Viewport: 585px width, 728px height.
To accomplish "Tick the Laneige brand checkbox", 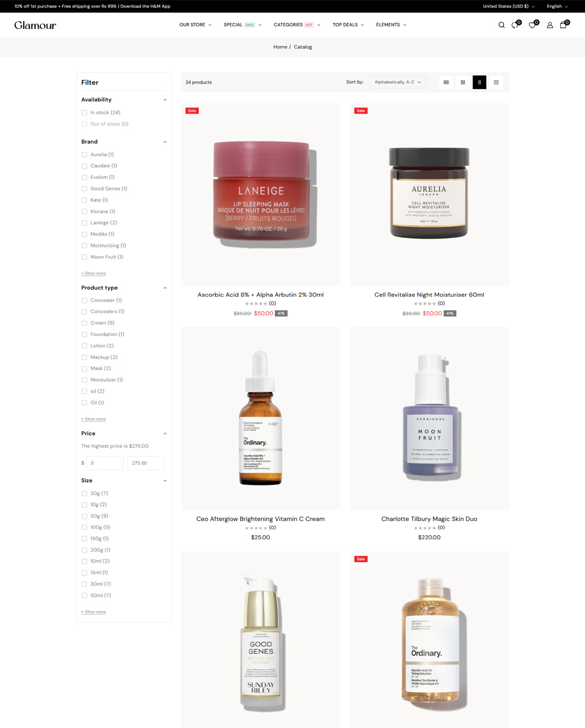I will pyautogui.click(x=84, y=223).
